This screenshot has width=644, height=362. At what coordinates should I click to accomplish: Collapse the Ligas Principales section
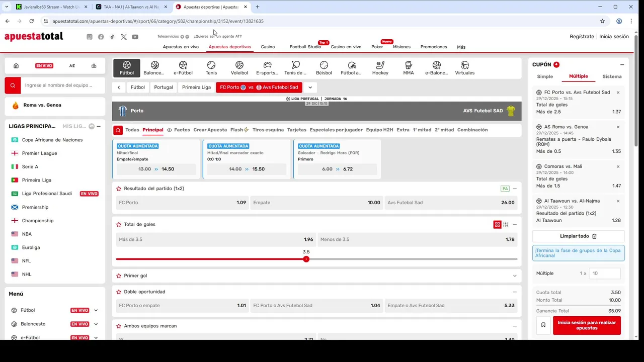[x=99, y=126]
